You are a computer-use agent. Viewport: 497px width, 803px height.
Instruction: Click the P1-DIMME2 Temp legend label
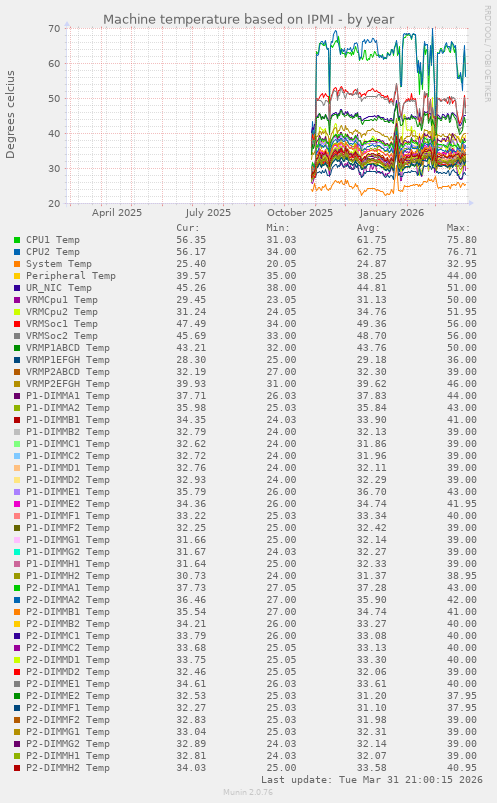(x=68, y=504)
